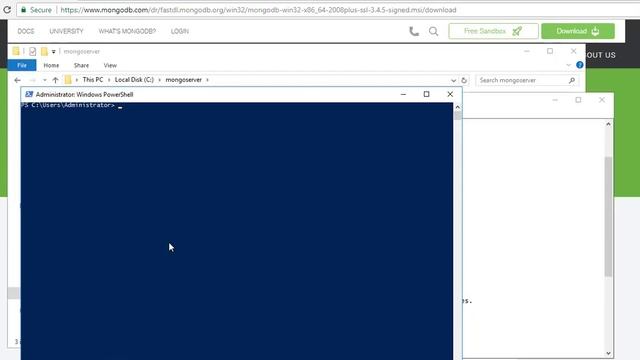Image resolution: width=640 pixels, height=360 pixels.
Task: Close the PowerShell window
Action: [x=450, y=94]
